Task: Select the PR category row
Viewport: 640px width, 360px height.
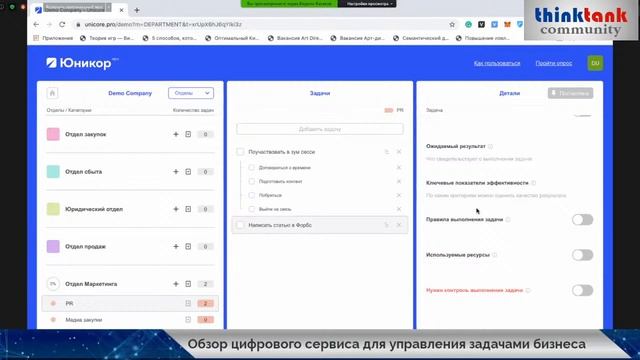Action: coord(130,303)
